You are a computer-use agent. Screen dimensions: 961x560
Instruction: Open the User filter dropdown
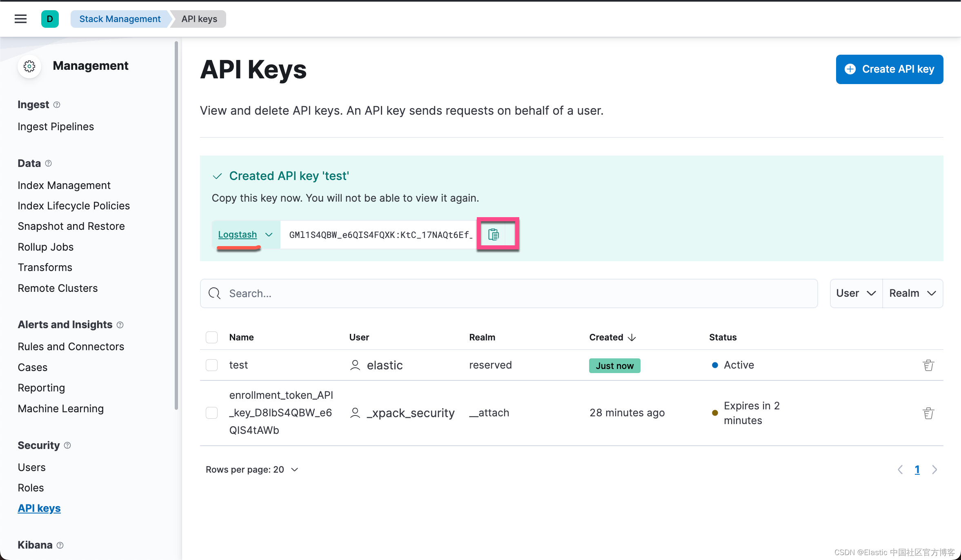(856, 293)
